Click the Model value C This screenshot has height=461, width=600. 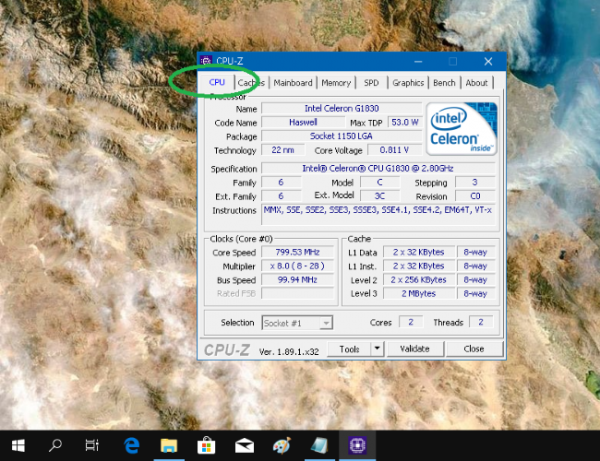click(x=380, y=182)
